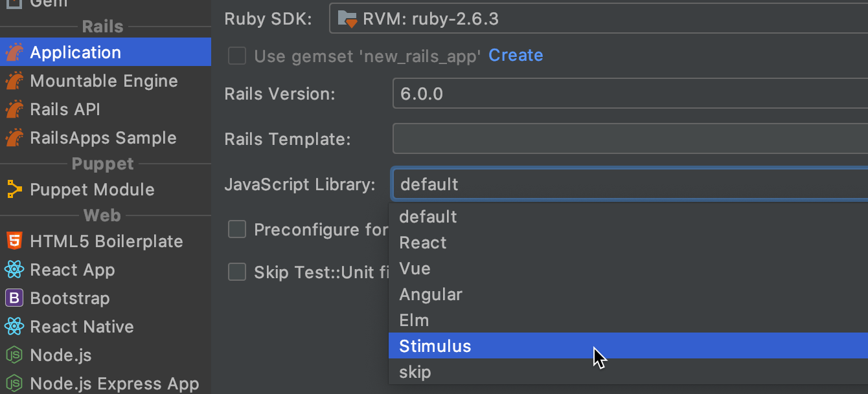Click the Puppet Module icon

14,190
